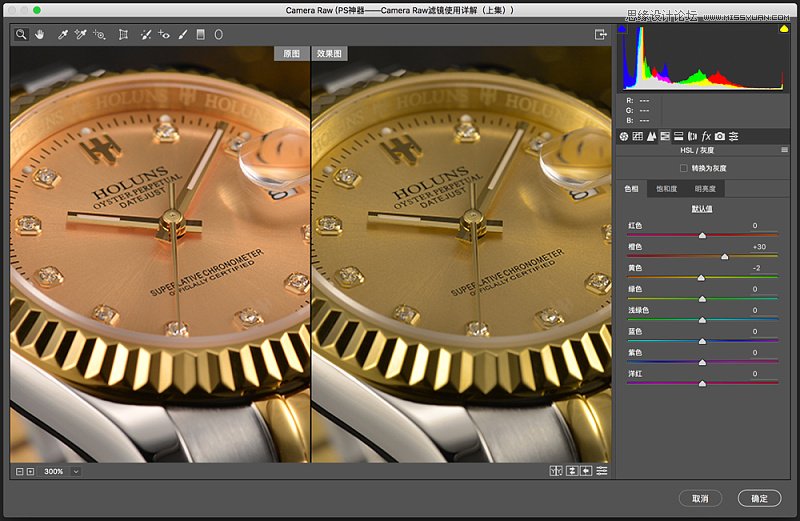Select the Color Sampler tool

click(80, 35)
